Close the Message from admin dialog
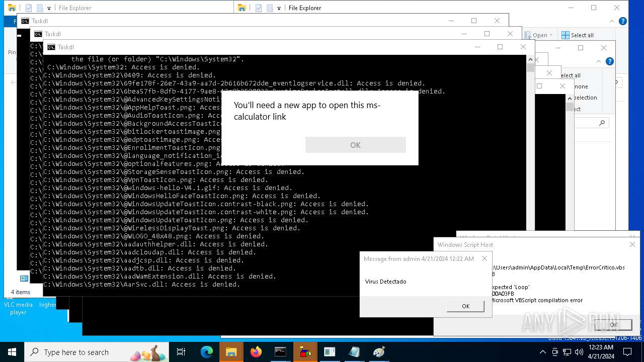This screenshot has height=362, width=644. pyautogui.click(x=485, y=259)
